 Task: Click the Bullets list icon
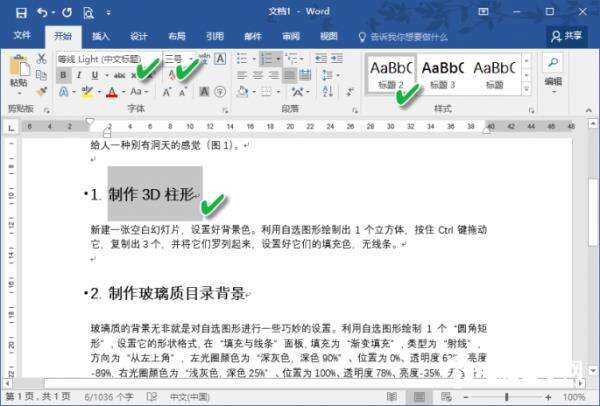pyautogui.click(x=242, y=59)
